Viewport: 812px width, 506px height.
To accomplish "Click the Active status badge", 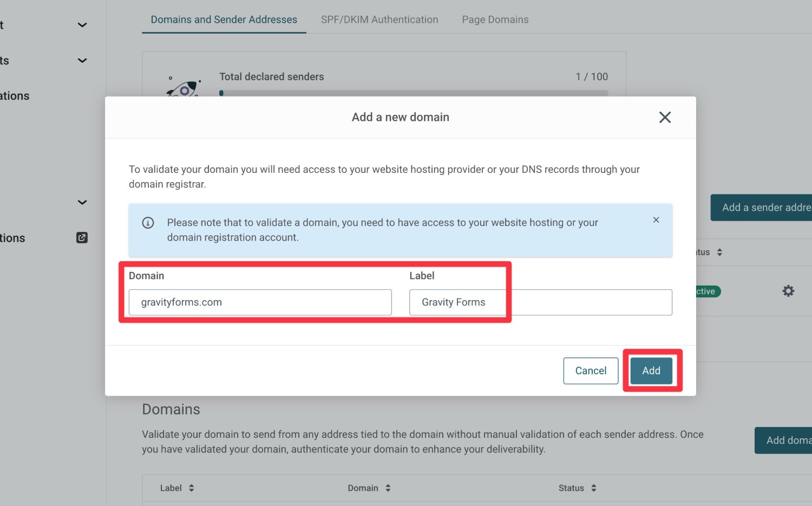I will [x=707, y=291].
